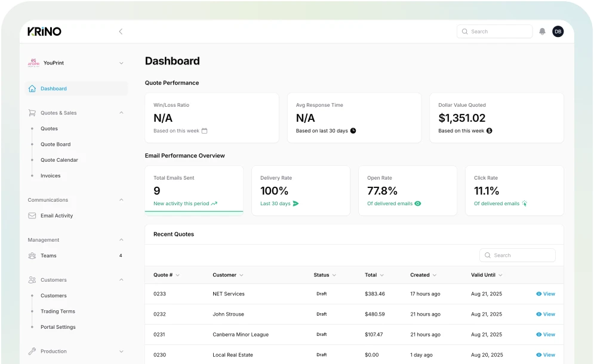Open the YouPrint organization dropdown
Screen dimensions: 594x364
point(121,63)
